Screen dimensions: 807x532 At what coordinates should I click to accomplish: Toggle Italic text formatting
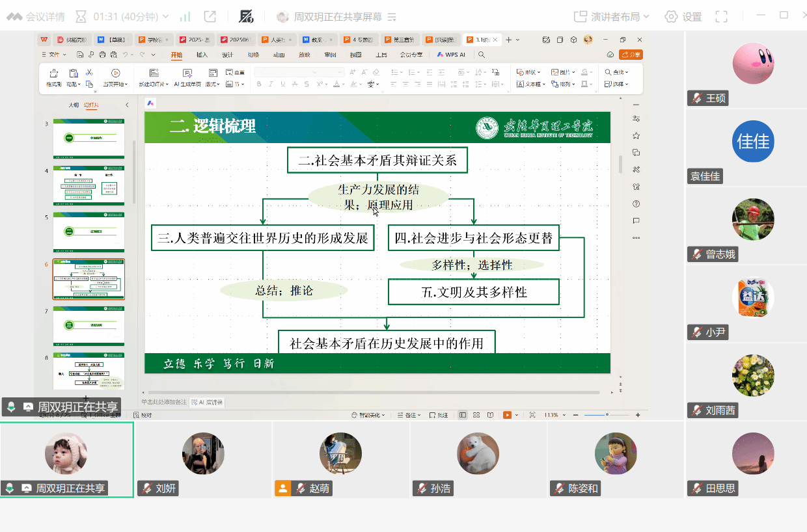click(271, 85)
